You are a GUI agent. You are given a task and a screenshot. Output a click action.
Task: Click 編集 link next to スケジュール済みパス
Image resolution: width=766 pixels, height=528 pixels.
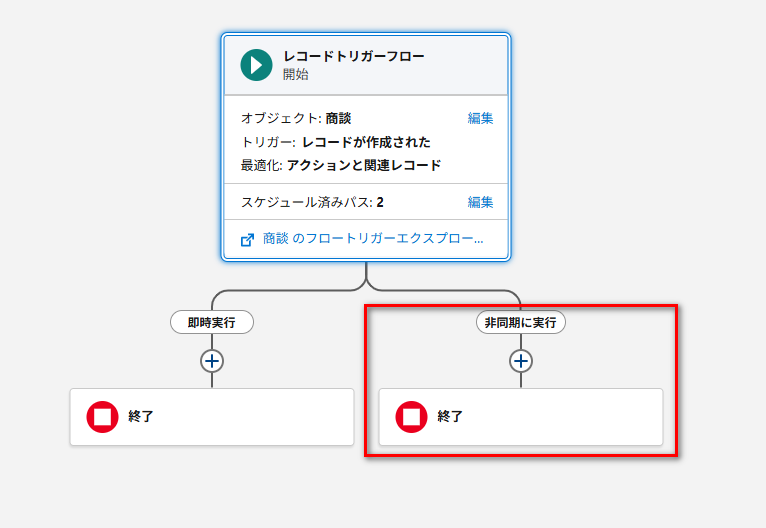pos(480,202)
